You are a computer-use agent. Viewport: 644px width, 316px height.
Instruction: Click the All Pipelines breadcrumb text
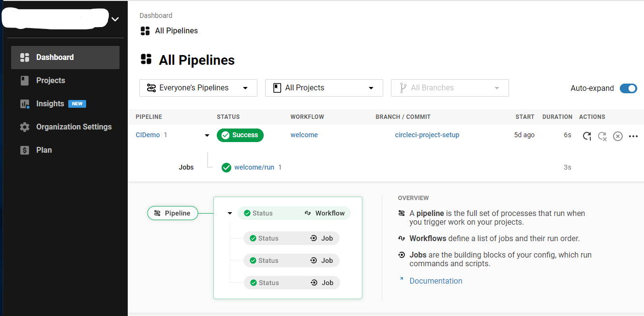176,31
